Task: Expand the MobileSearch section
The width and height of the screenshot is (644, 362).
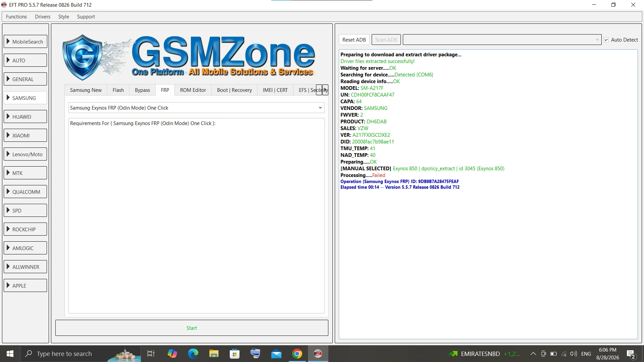Action: [25, 42]
